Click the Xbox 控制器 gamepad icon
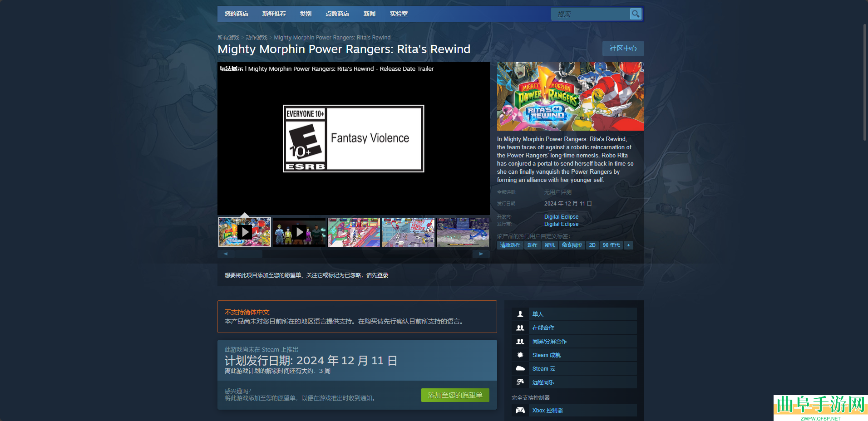 tap(520, 410)
